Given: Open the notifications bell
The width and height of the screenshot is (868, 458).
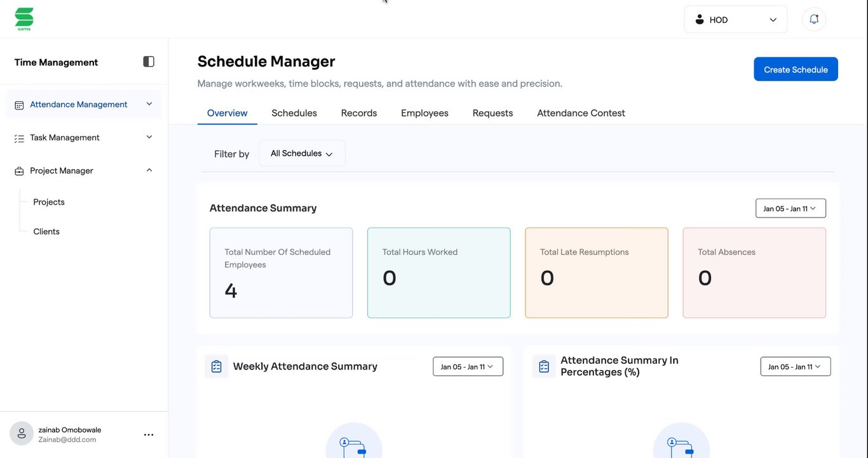Looking at the screenshot, I should point(814,20).
